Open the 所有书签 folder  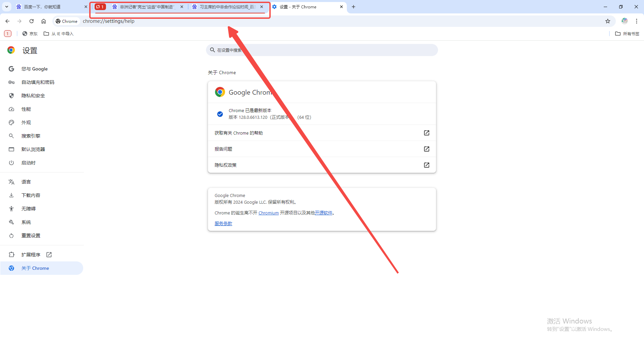[x=627, y=34]
